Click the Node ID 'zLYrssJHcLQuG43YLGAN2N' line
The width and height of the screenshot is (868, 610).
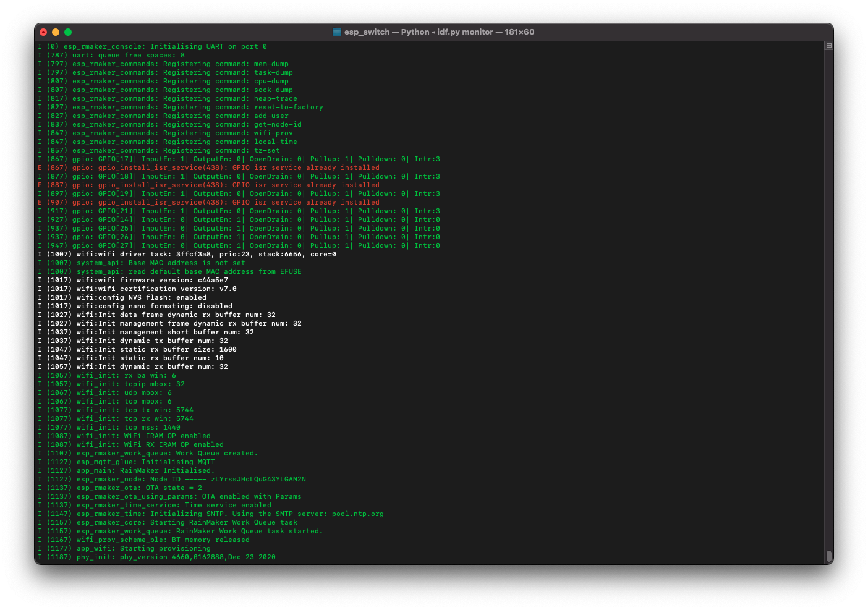[172, 479]
